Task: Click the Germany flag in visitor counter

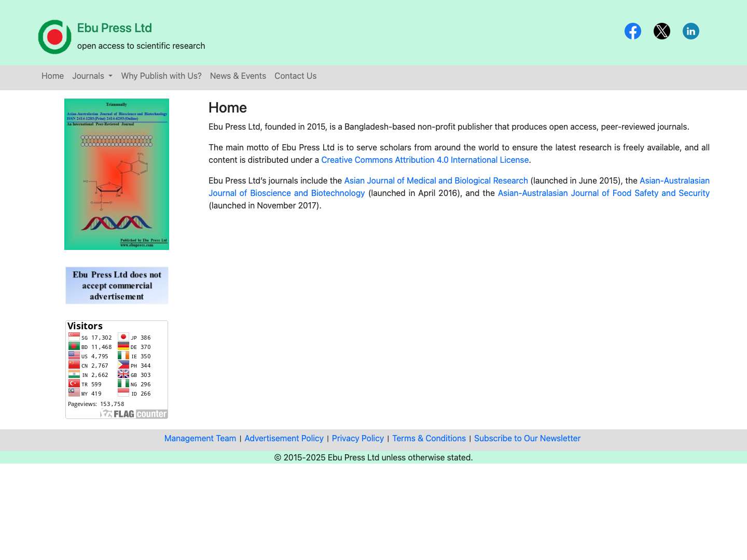Action: pos(123,345)
